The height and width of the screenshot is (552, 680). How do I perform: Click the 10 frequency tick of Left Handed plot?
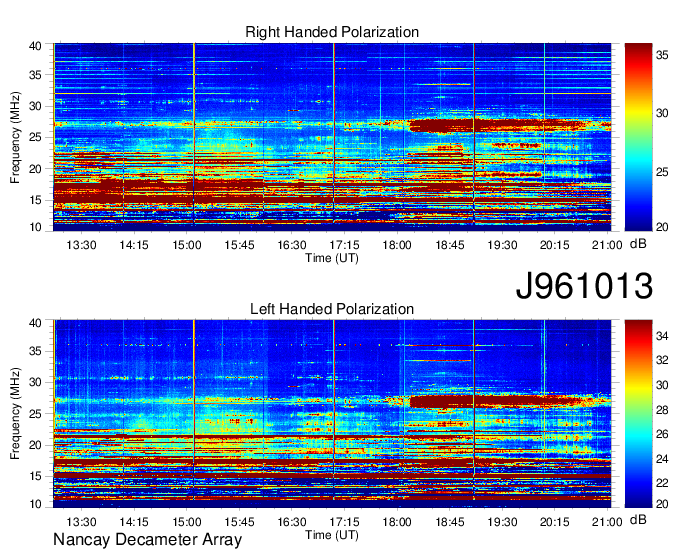[36, 504]
